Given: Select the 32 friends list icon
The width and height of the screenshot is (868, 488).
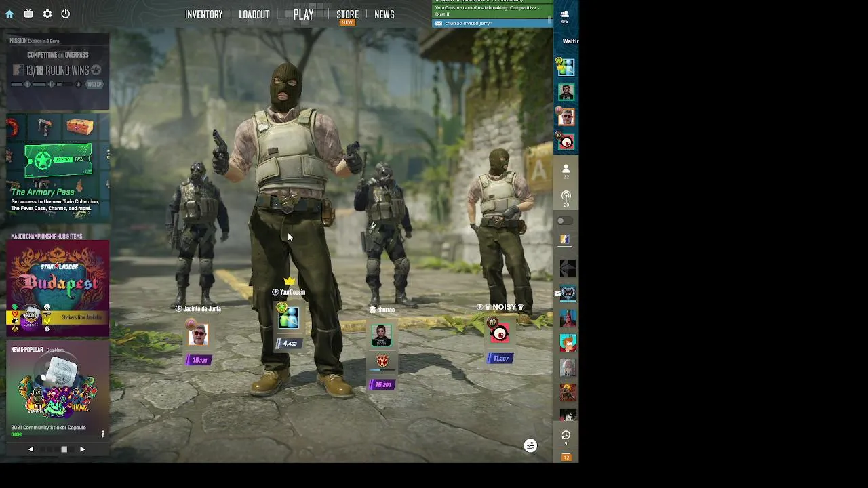Looking at the screenshot, I should coord(566,171).
